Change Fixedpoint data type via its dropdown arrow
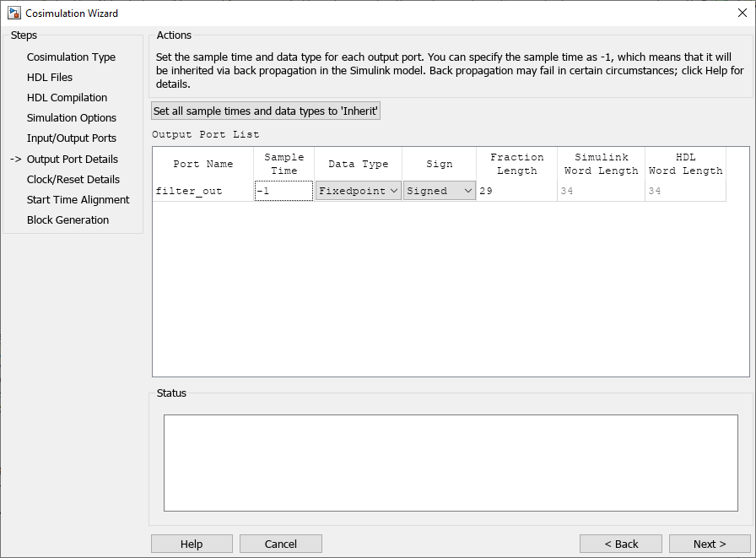The width and height of the screenshot is (756, 558). [395, 191]
